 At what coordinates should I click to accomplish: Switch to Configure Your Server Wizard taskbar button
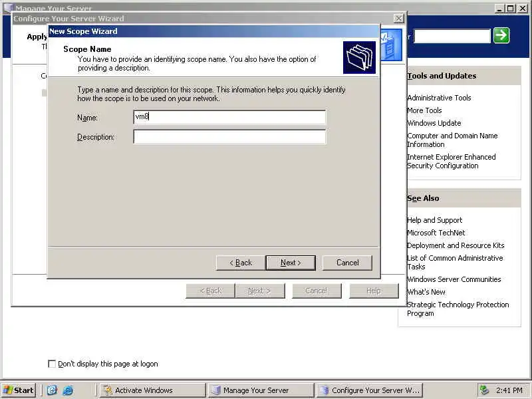pyautogui.click(x=370, y=390)
